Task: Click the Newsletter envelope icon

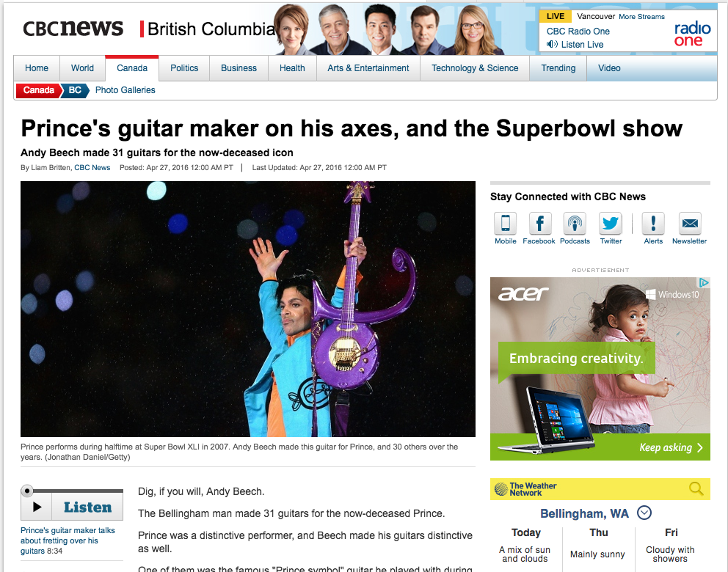Action: (690, 223)
